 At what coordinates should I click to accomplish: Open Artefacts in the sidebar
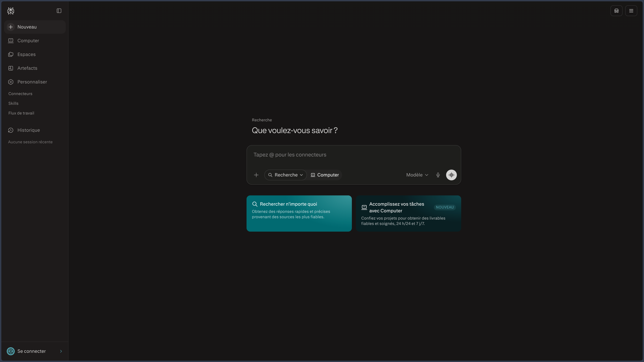35,68
